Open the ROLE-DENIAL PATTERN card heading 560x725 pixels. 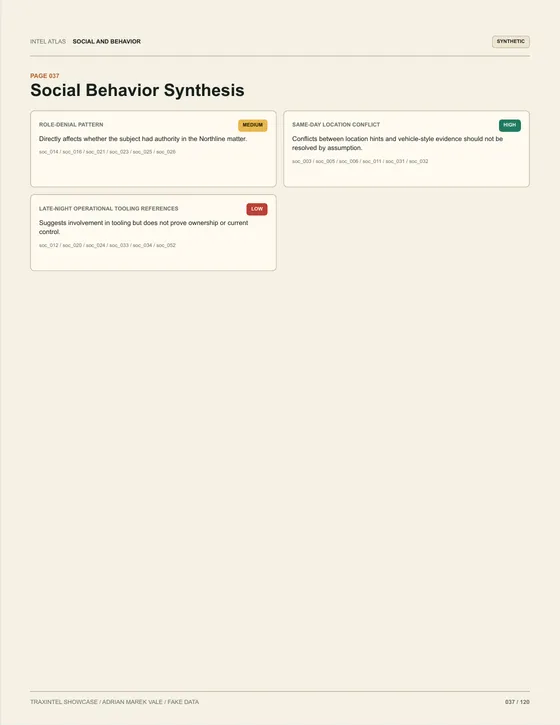pos(71,125)
